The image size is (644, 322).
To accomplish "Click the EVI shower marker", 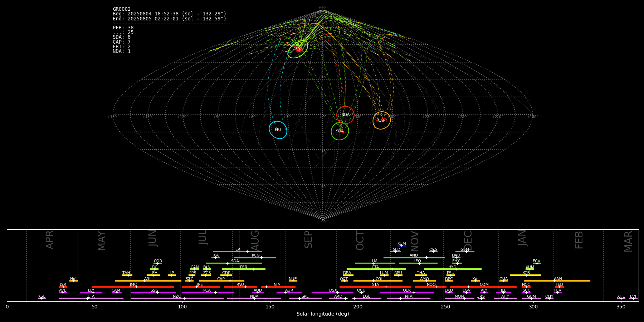I will [x=633, y=298].
